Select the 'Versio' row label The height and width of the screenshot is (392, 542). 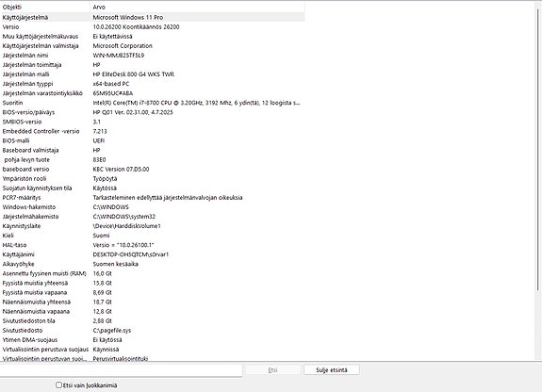pos(10,26)
